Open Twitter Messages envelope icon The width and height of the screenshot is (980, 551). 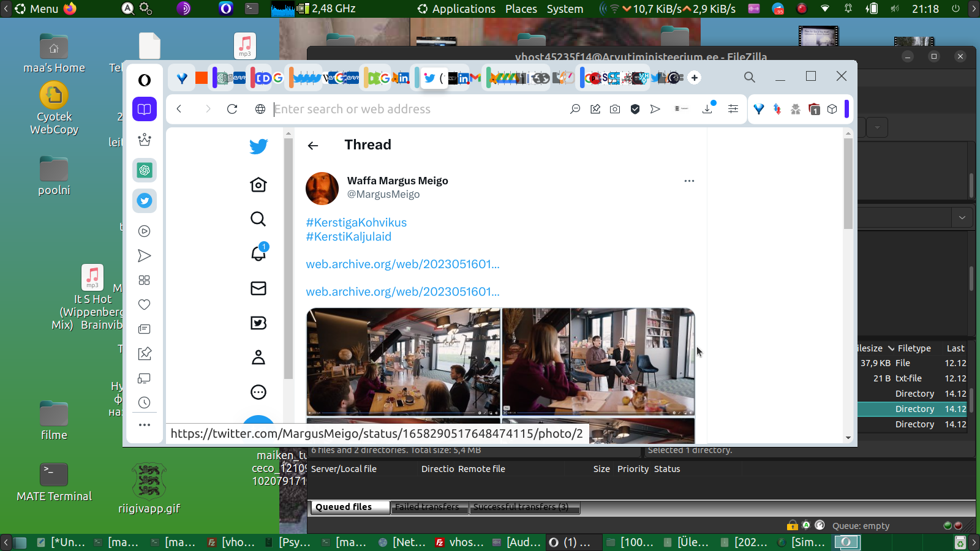258,288
